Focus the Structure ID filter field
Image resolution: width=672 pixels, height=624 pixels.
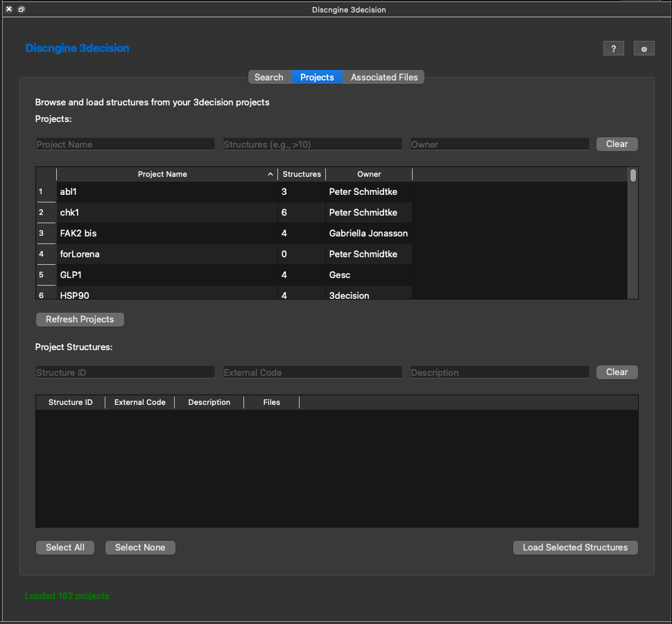click(x=125, y=372)
